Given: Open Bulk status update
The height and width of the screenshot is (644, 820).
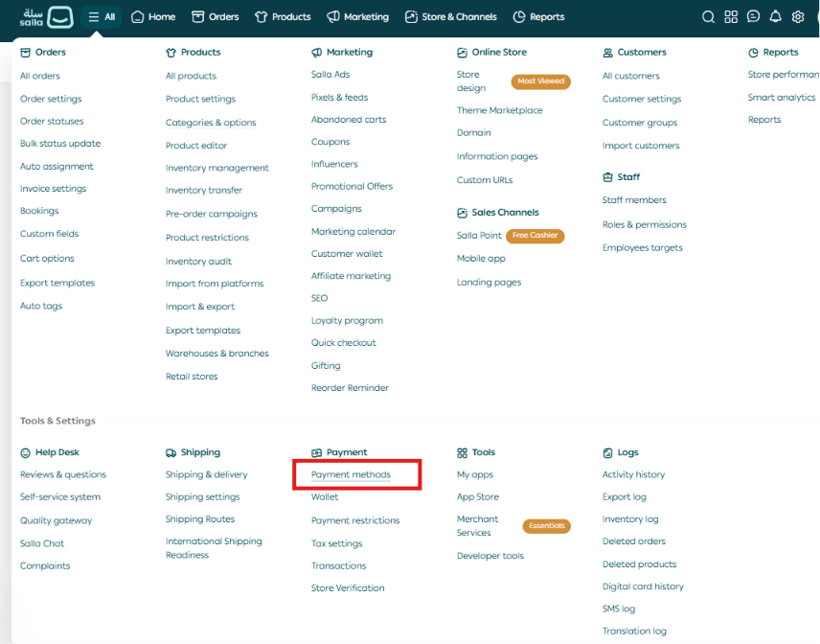Looking at the screenshot, I should [x=60, y=144].
